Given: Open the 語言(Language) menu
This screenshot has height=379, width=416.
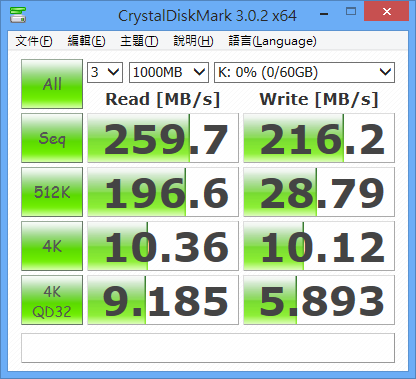Looking at the screenshot, I should pyautogui.click(x=272, y=41).
